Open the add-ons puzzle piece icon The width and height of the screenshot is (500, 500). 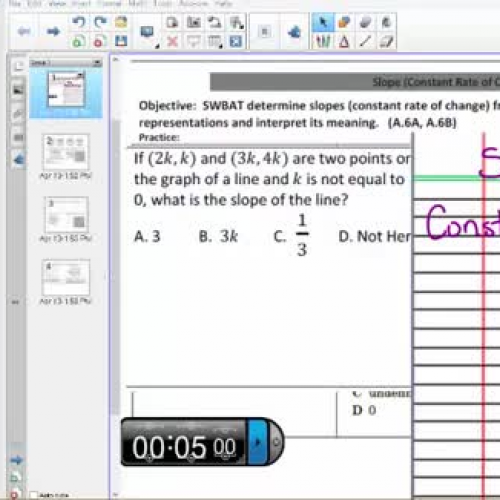[x=294, y=32]
